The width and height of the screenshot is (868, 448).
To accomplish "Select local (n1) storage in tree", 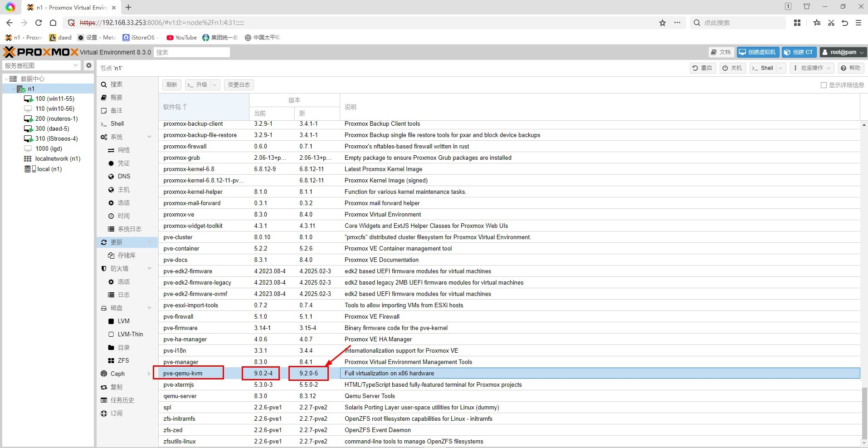I will tap(49, 169).
